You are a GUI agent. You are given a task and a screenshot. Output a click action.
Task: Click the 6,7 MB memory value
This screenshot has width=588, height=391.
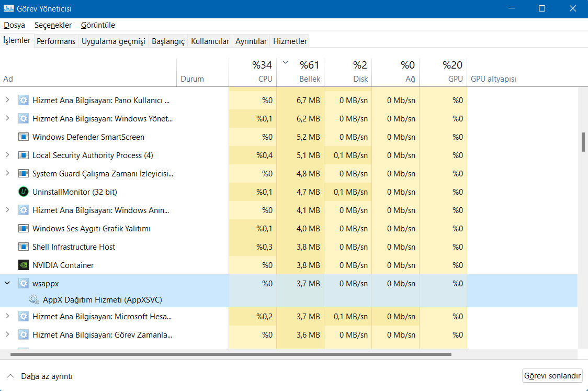[x=308, y=100]
